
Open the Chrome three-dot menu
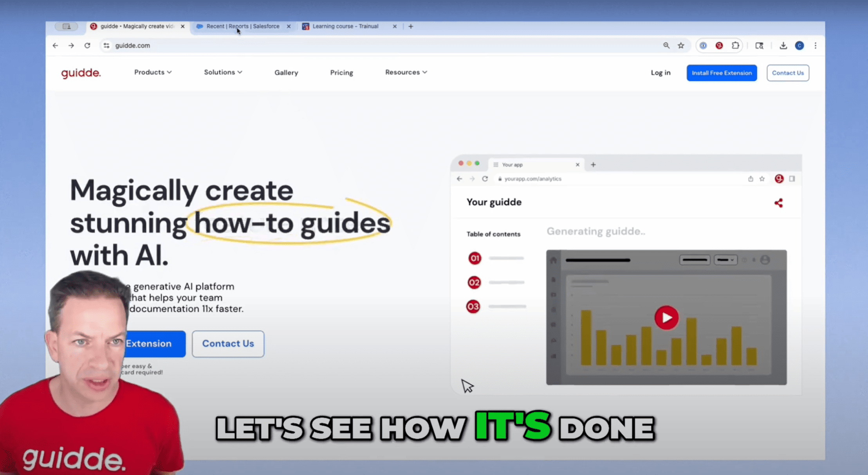[x=816, y=45]
